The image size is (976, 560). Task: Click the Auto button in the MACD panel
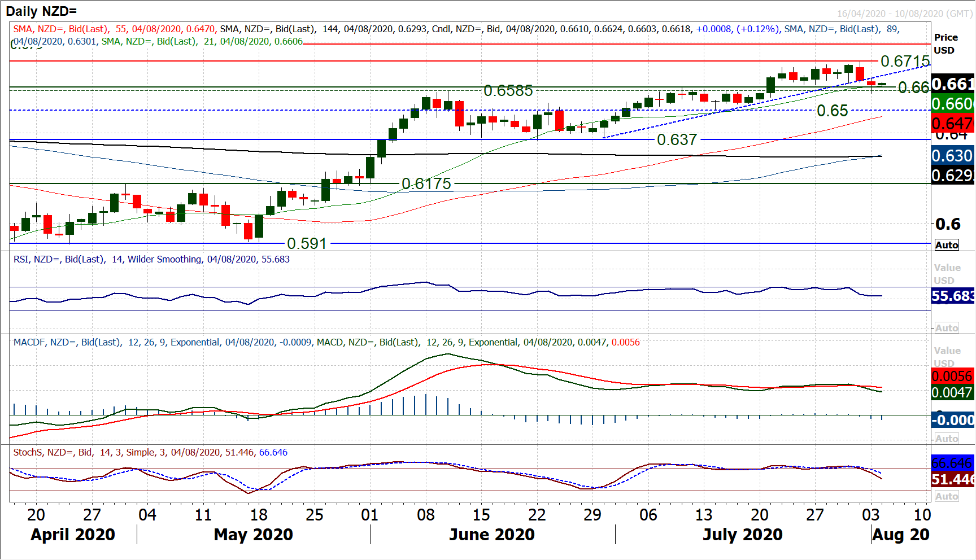point(947,439)
